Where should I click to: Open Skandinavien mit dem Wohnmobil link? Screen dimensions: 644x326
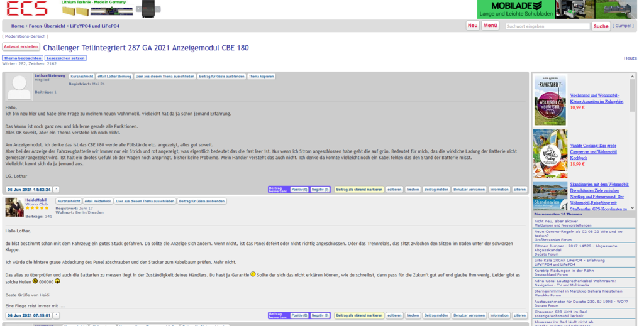point(599,197)
